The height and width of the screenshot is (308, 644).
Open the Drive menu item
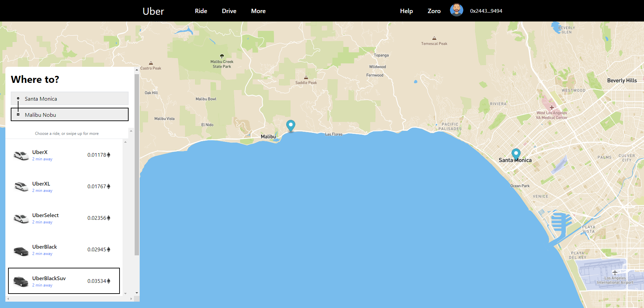pyautogui.click(x=229, y=11)
